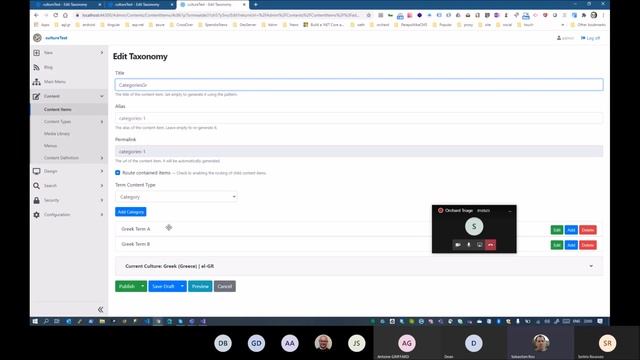Viewport: 640px width, 360px height.
Task: Click the taskbar search icon
Action: pos(46,322)
